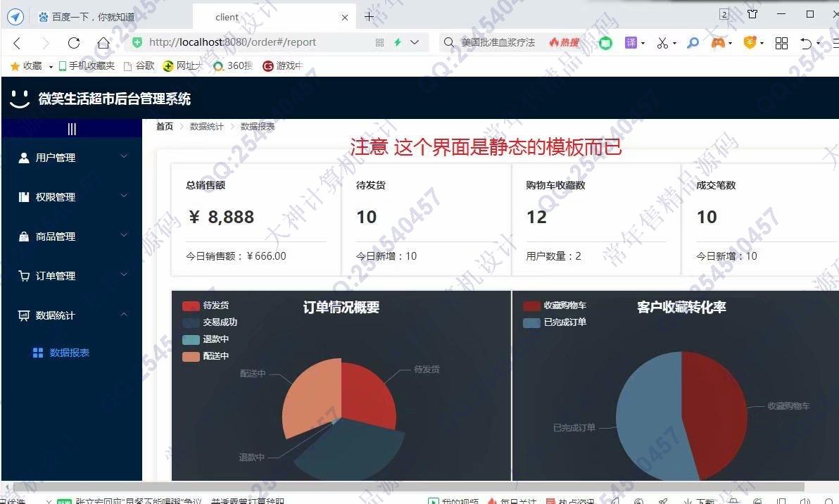Open the 谷歌 bookmark
This screenshot has height=504, width=839.
point(139,65)
